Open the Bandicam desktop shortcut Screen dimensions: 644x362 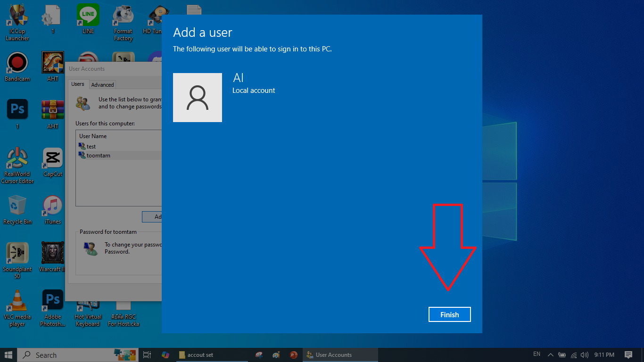(17, 66)
